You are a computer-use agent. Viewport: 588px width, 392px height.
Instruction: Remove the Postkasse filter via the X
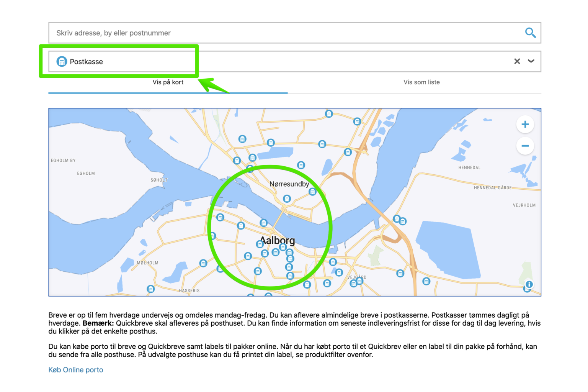517,61
